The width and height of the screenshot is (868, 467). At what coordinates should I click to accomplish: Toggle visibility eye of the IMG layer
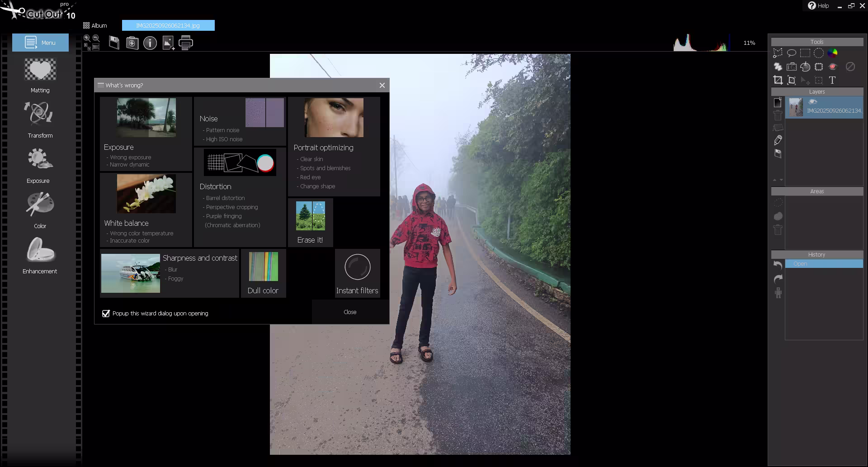tap(812, 102)
